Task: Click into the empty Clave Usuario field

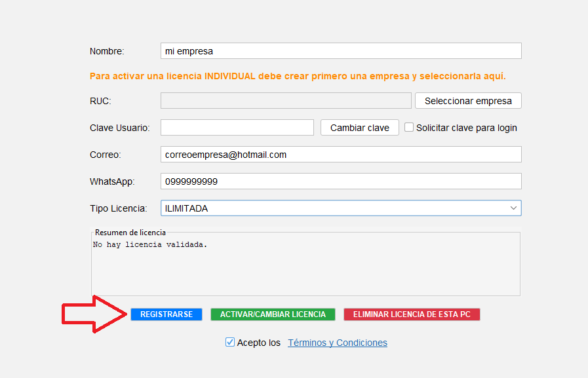Action: (237, 128)
